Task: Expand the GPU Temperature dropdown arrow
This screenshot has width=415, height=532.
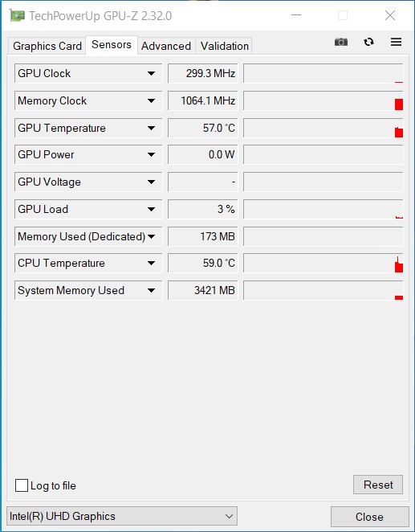Action: (x=152, y=129)
